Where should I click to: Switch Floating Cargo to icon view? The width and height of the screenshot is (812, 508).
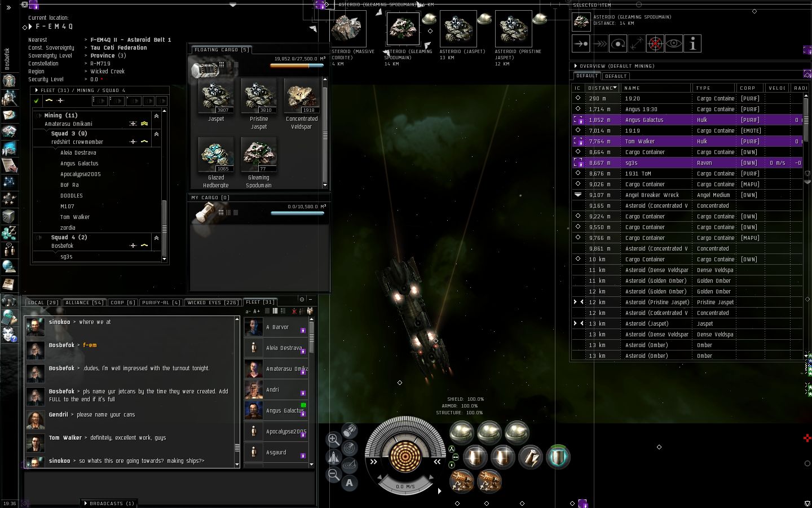click(222, 65)
